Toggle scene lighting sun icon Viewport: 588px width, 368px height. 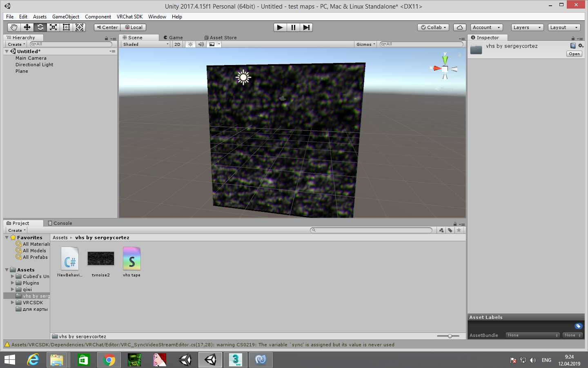[x=190, y=44]
